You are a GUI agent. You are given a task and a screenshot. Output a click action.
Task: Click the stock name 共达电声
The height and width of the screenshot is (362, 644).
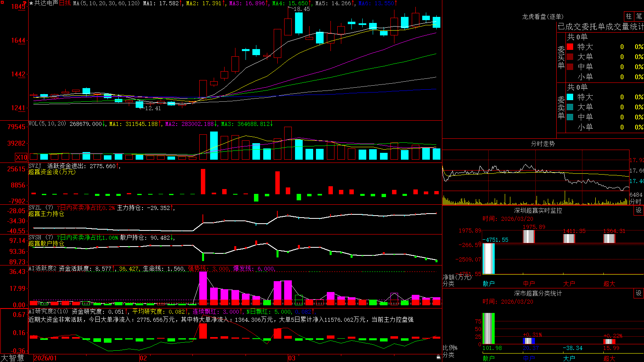tap(46, 3)
